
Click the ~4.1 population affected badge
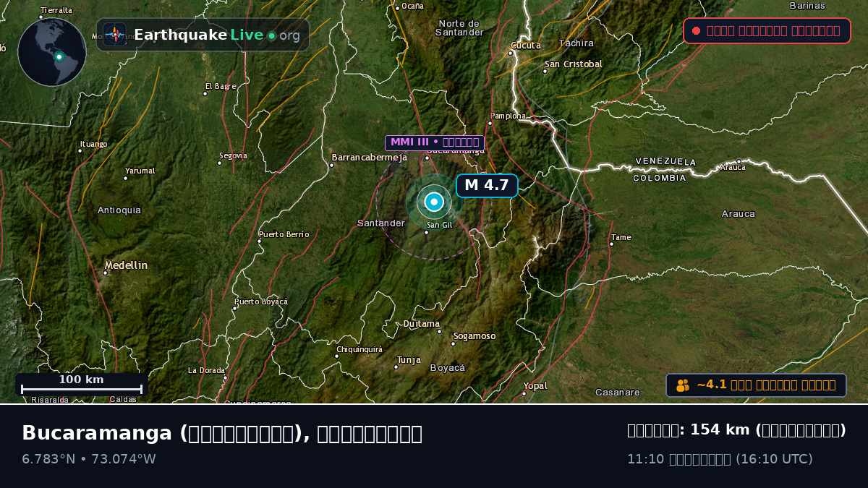(756, 385)
